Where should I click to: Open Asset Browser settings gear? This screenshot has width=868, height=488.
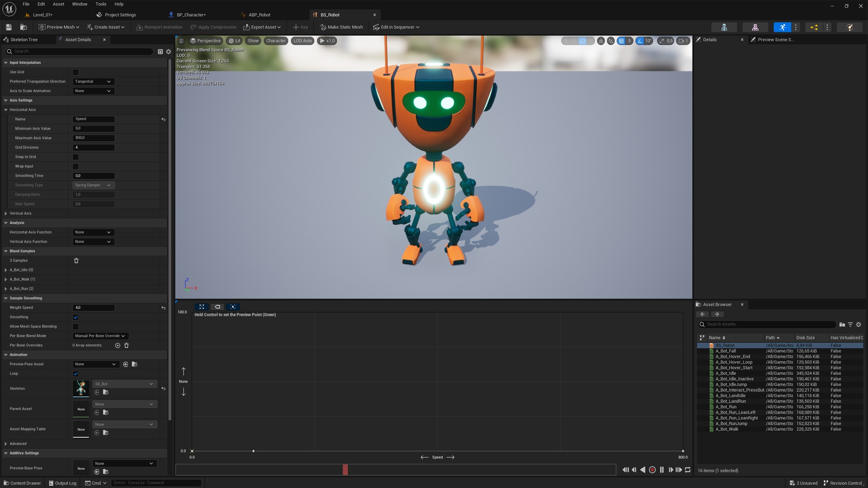point(859,324)
